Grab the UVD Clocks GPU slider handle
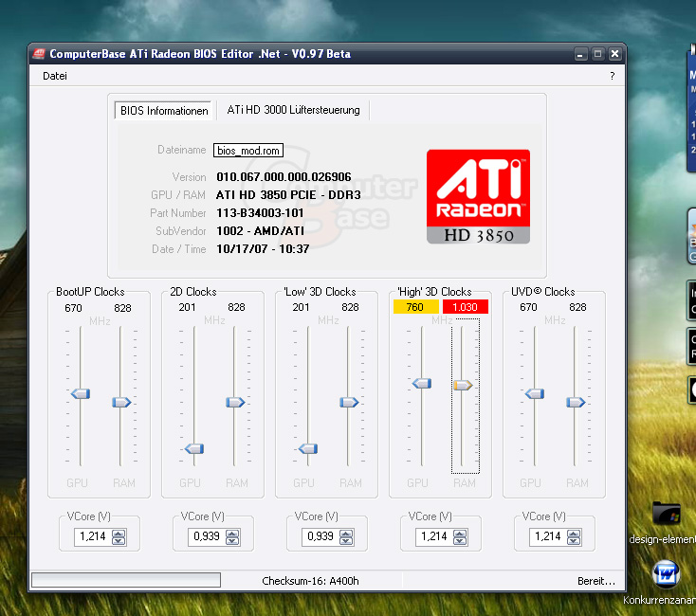The height and width of the screenshot is (616, 696). click(535, 393)
